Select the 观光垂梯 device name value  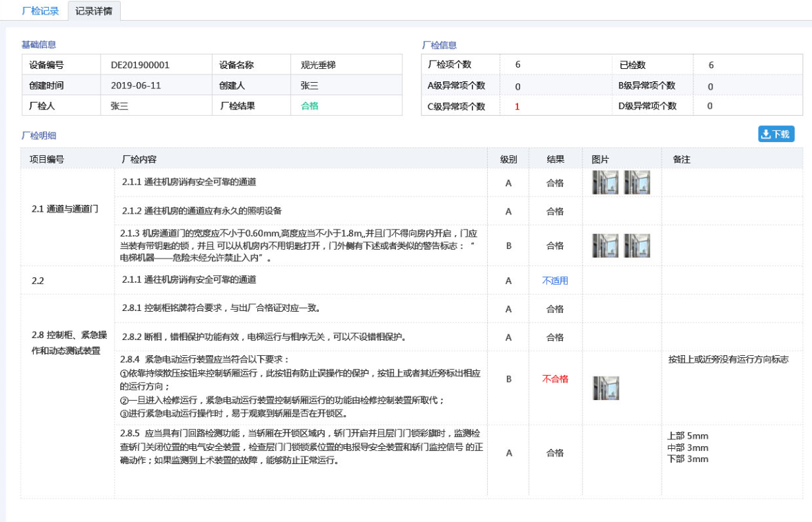(318, 66)
